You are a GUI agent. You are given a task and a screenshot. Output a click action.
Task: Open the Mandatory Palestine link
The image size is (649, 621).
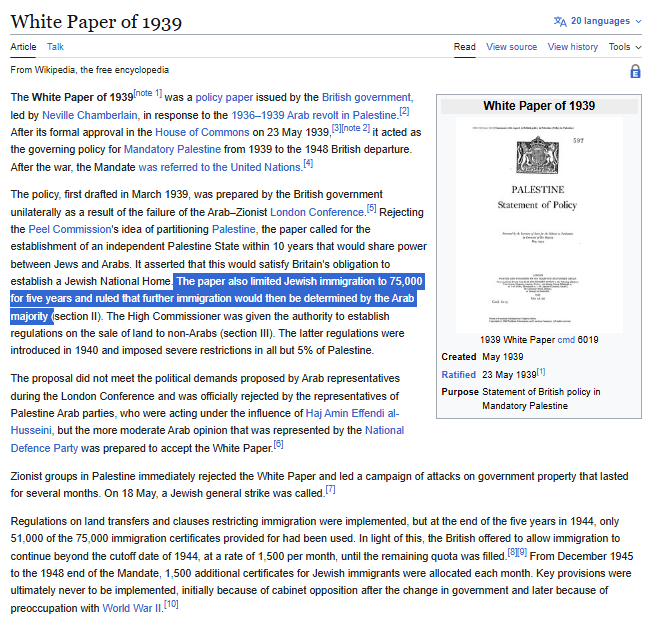pyautogui.click(x=172, y=149)
